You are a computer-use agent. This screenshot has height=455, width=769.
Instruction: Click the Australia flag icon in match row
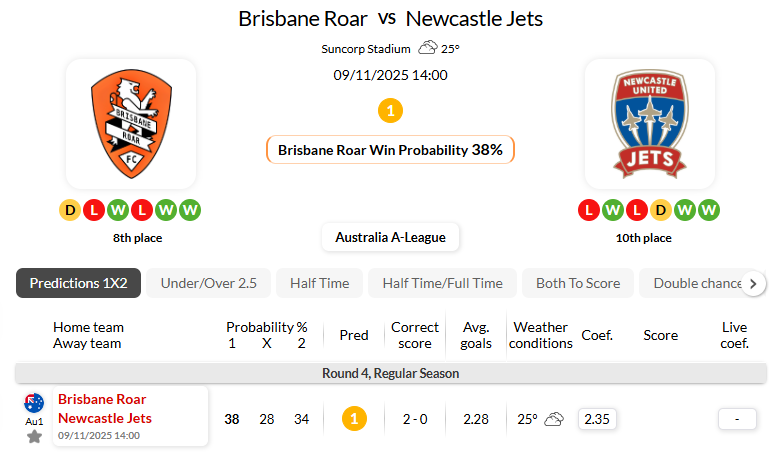34,403
